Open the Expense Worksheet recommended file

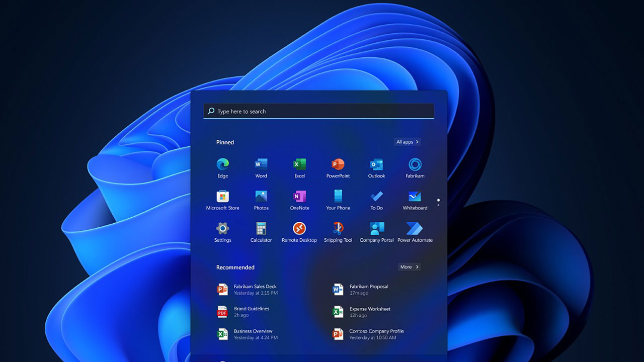click(369, 312)
